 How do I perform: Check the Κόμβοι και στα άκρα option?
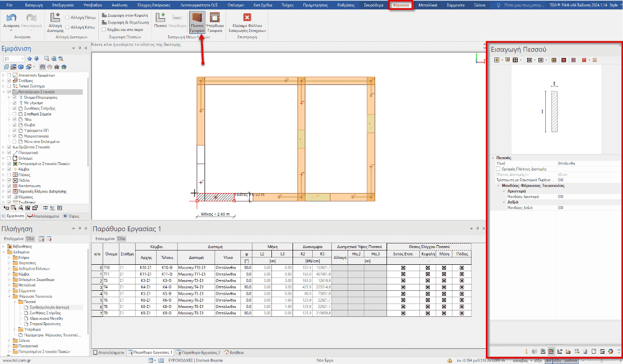[104, 29]
